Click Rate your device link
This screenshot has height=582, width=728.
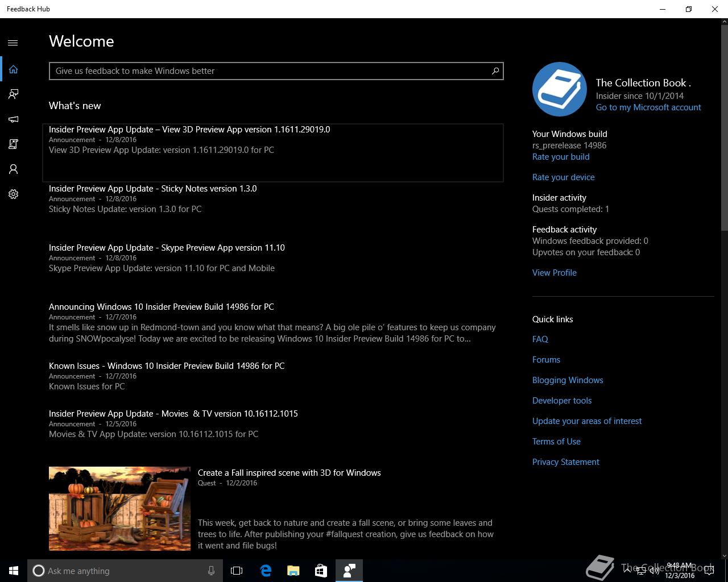[564, 177]
